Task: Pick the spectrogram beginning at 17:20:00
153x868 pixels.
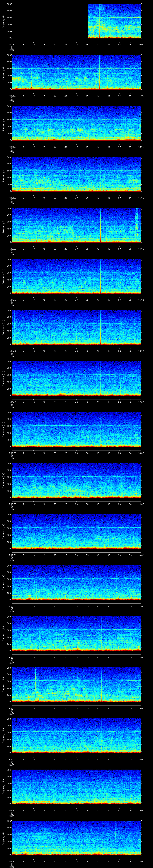Action: (x=77, y=582)
